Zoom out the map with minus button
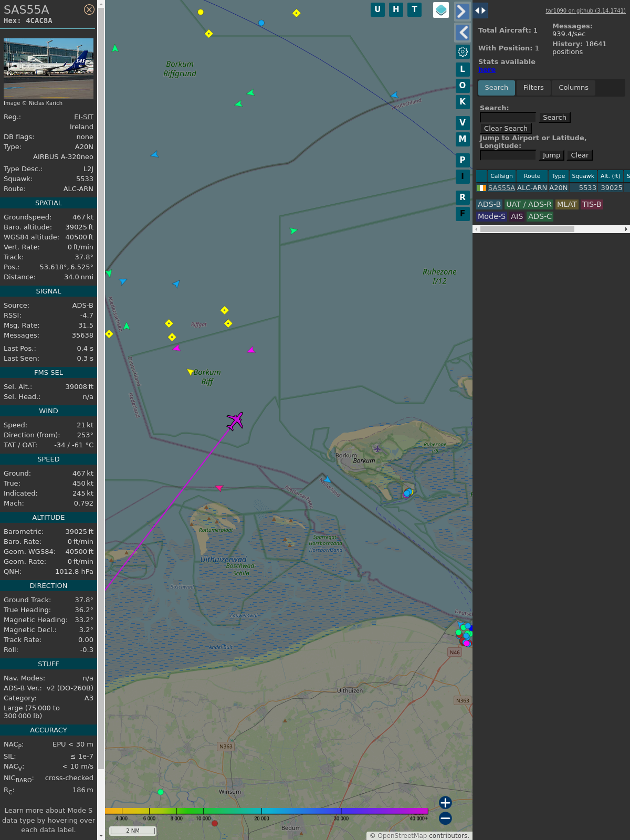 click(445, 818)
